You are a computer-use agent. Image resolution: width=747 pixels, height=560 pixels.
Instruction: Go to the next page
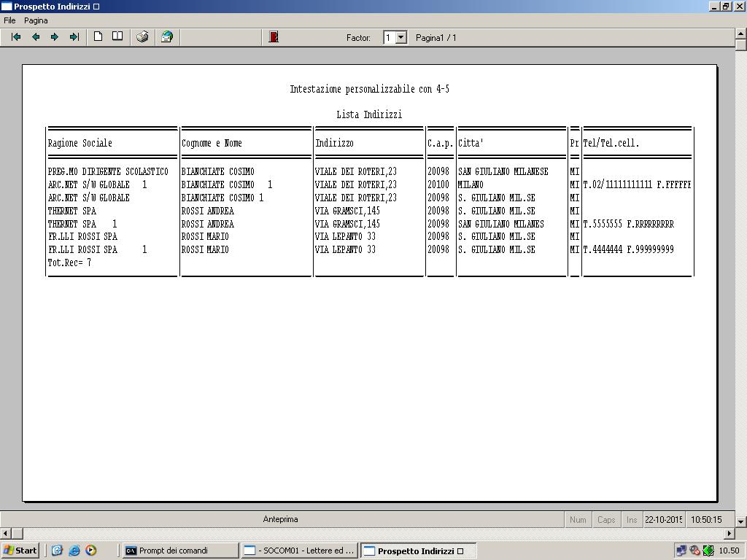click(x=55, y=37)
